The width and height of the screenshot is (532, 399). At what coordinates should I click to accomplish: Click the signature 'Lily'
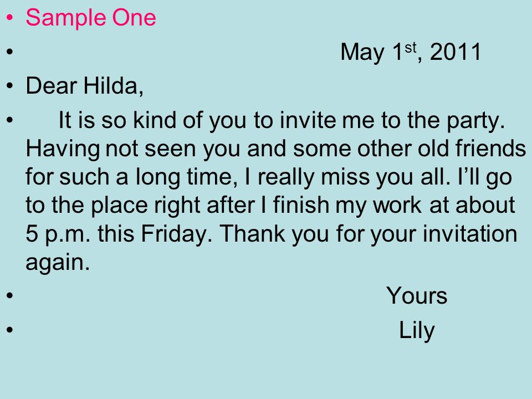[417, 330]
